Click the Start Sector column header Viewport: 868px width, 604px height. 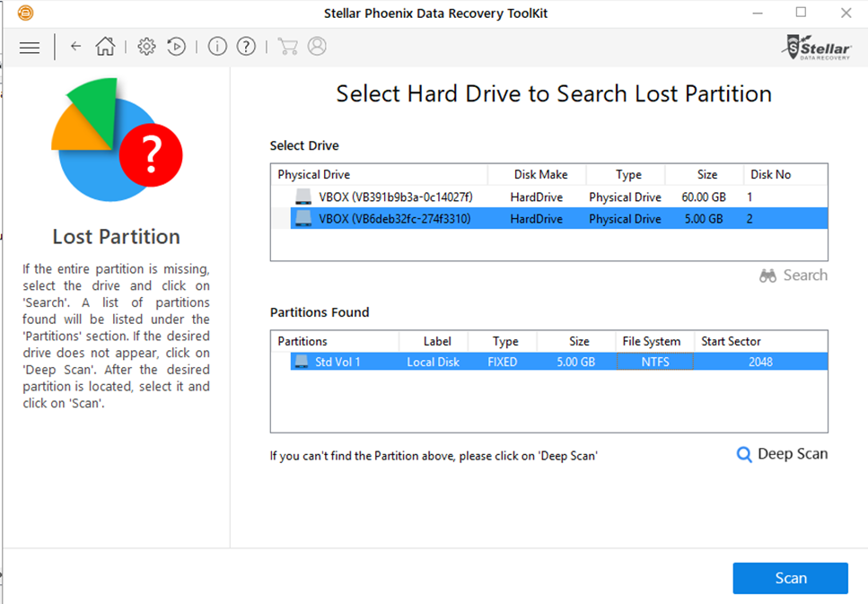click(761, 341)
